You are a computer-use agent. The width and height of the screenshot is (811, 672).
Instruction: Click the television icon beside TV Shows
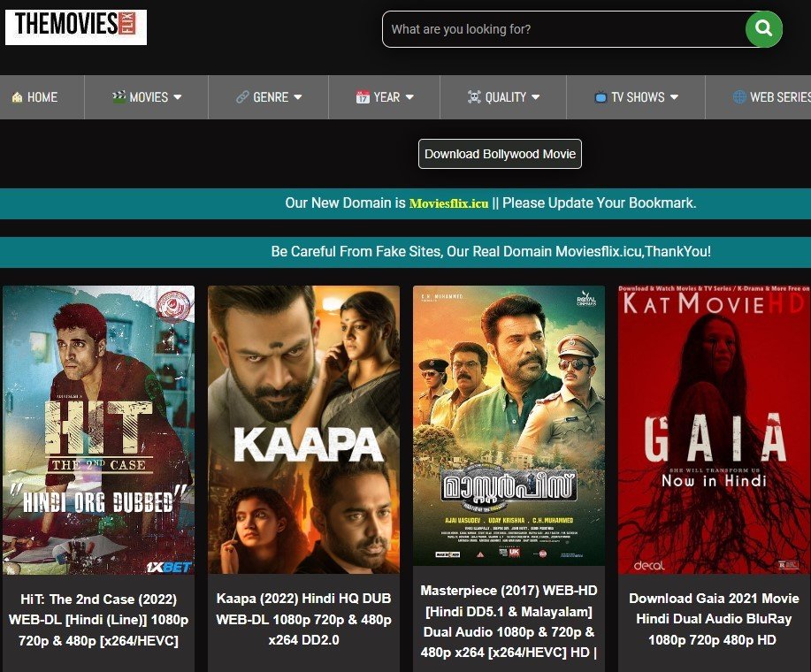(x=601, y=97)
